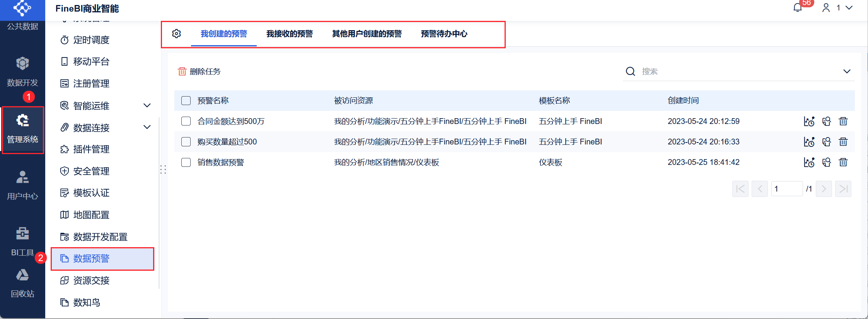Click the 被访问资源 column header

point(353,101)
